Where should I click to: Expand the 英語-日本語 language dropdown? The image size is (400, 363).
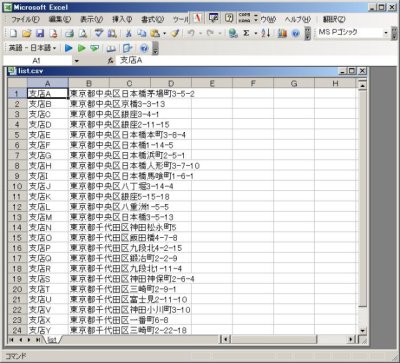(33, 48)
